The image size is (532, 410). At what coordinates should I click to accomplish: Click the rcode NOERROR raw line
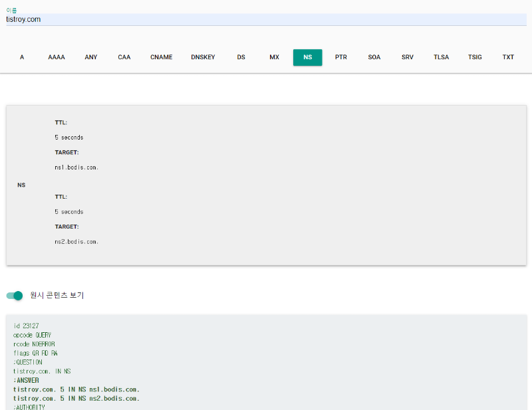(34, 344)
